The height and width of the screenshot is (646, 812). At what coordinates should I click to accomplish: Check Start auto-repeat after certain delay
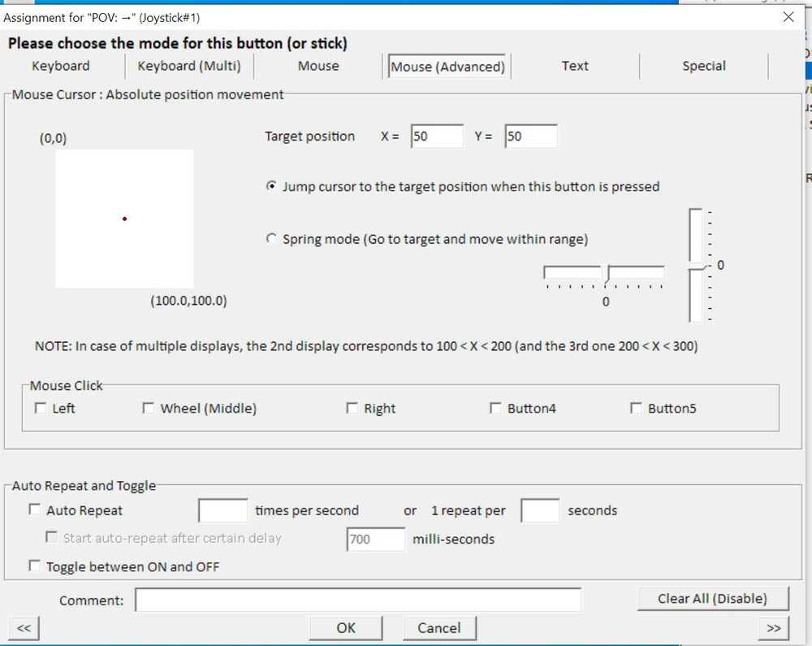51,537
